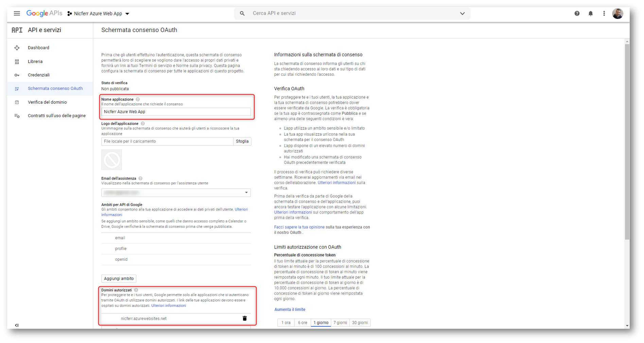Image resolution: width=644 pixels, height=343 pixels.
Task: Click the Aumenta il limite link
Action: point(290,310)
